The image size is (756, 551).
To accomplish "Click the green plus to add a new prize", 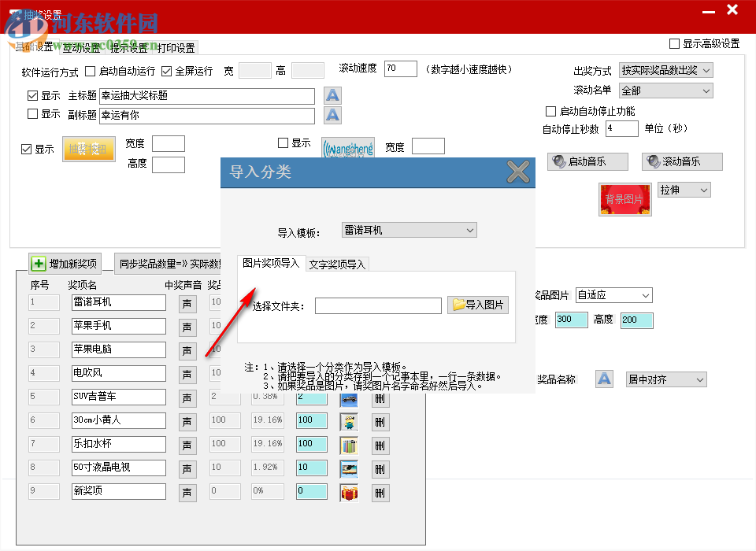I will pyautogui.click(x=37, y=262).
